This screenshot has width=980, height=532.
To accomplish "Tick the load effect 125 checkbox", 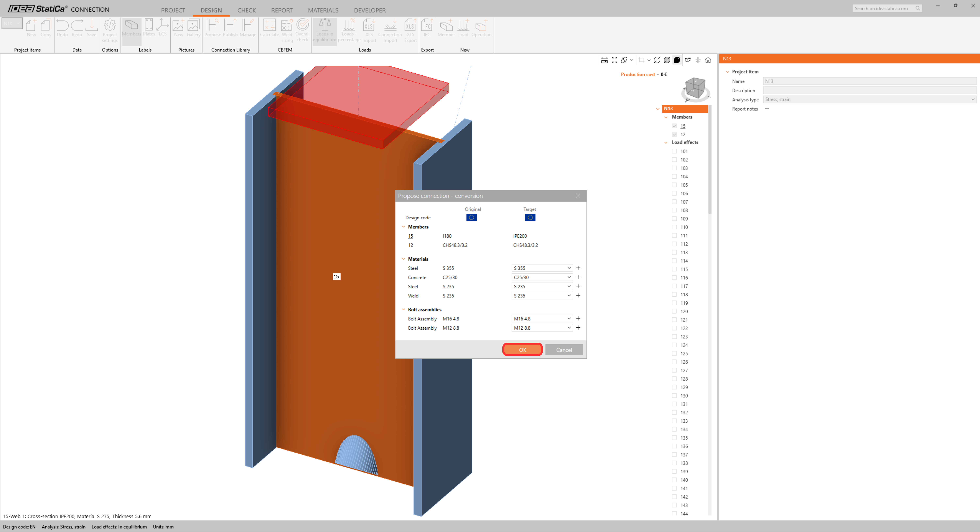I will [x=674, y=353].
